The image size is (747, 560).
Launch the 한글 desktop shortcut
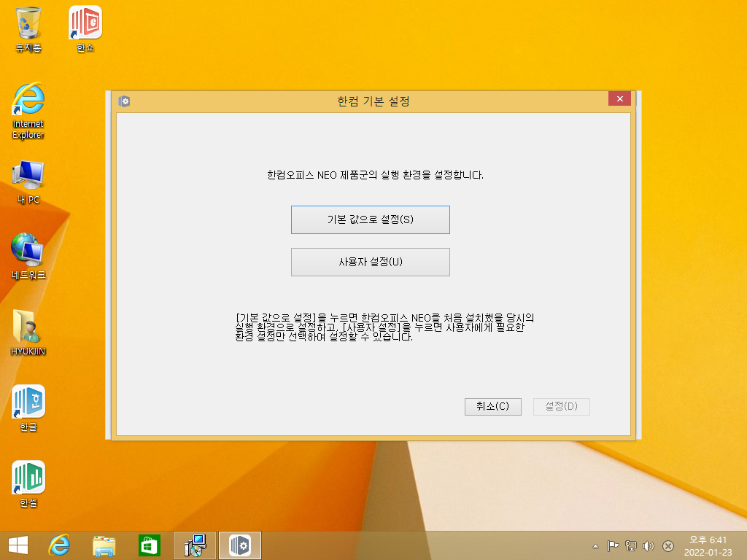pyautogui.click(x=28, y=408)
